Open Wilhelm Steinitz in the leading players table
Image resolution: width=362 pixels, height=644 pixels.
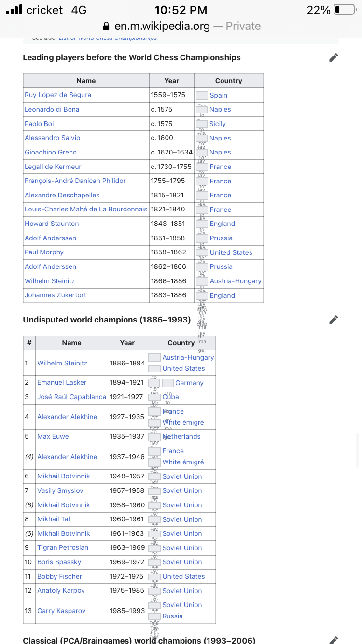pyautogui.click(x=50, y=281)
